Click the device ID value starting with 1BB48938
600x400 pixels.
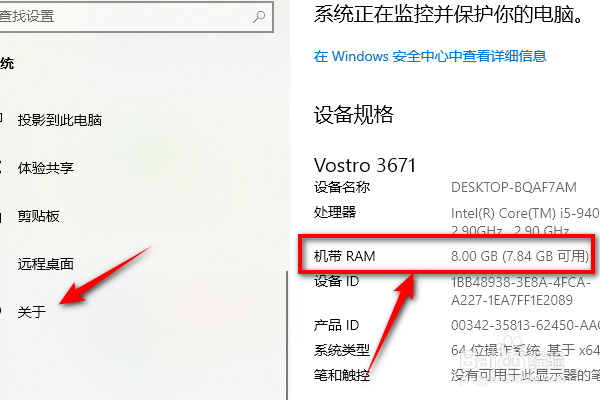(520, 291)
